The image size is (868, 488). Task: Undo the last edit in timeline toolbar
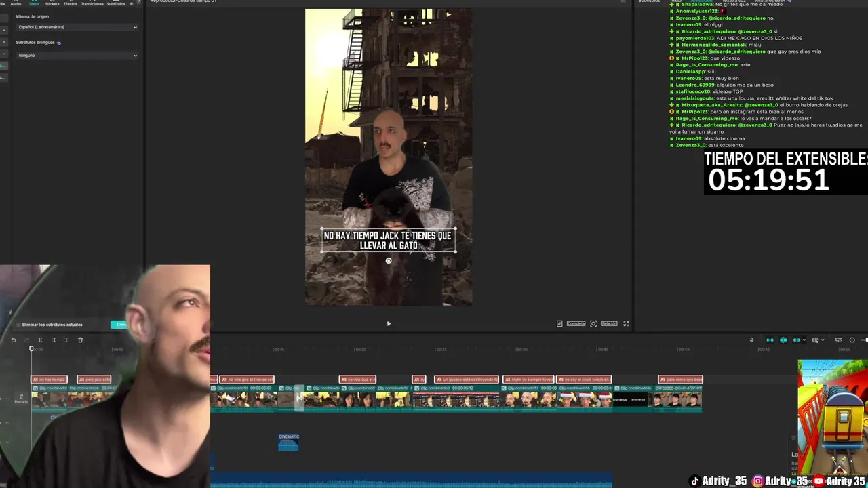[13, 340]
